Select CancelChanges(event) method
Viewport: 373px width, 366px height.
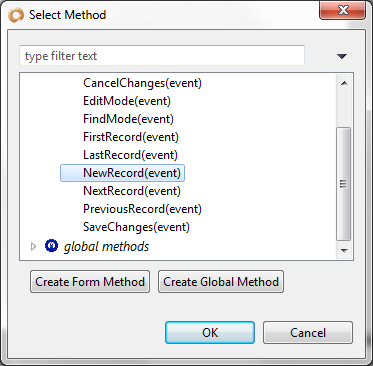coord(142,83)
